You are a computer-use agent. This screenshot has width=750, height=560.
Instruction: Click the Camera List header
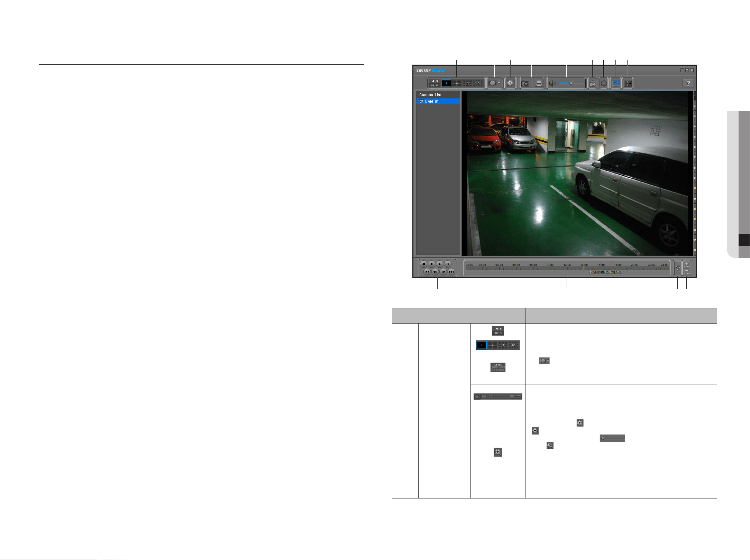tap(438, 95)
